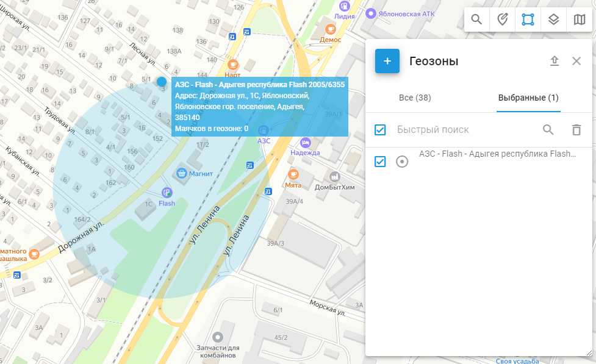
Task: Click the Магнит label on the map
Action: [201, 174]
